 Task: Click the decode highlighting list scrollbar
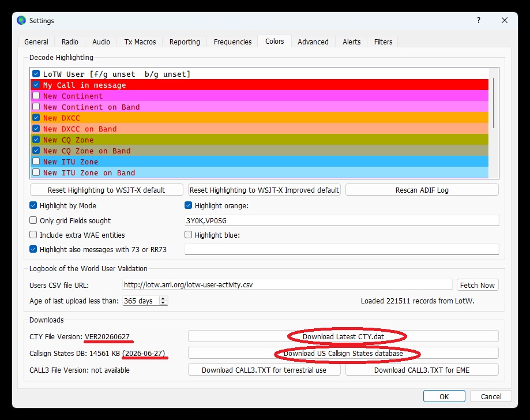[494, 103]
